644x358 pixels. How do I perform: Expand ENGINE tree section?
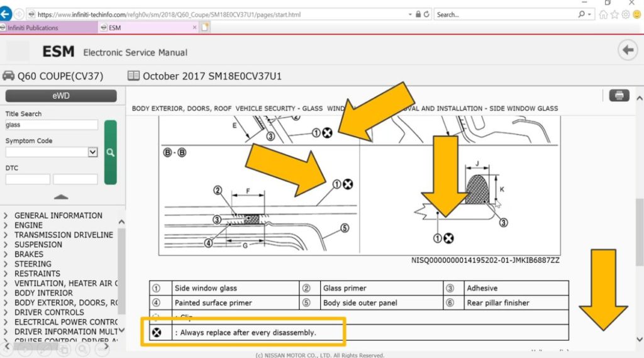(x=5, y=225)
